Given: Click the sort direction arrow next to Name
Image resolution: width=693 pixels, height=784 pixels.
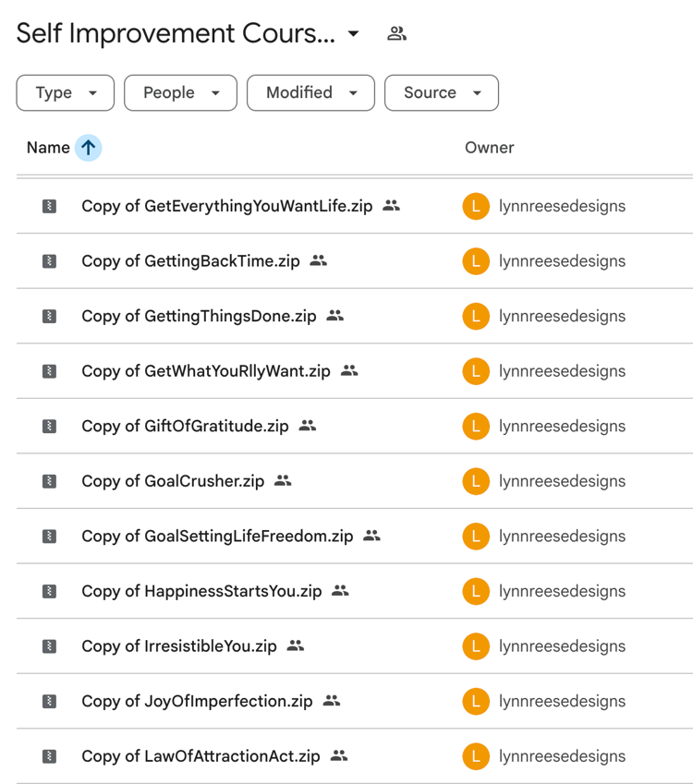Looking at the screenshot, I should (x=88, y=148).
